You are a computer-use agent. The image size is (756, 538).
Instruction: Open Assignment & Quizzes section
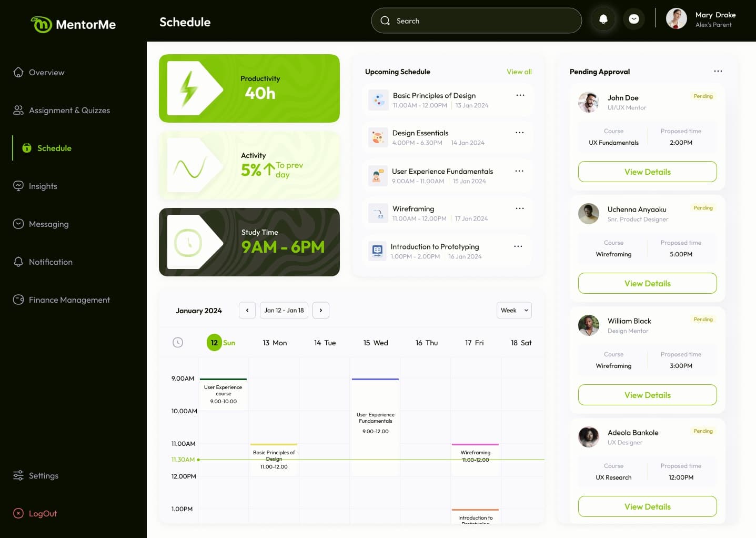(62, 110)
